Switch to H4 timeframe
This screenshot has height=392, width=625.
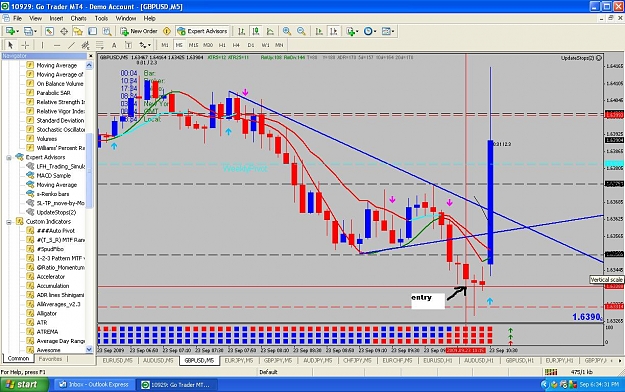(236, 45)
